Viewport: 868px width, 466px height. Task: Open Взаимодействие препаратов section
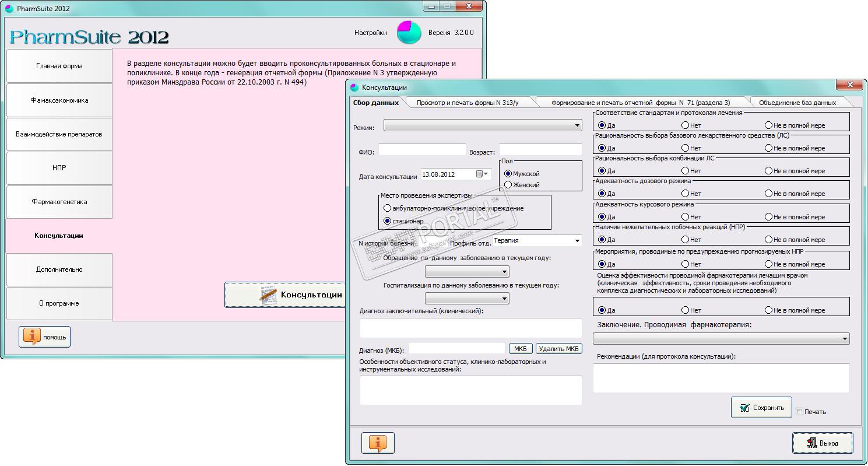point(59,134)
